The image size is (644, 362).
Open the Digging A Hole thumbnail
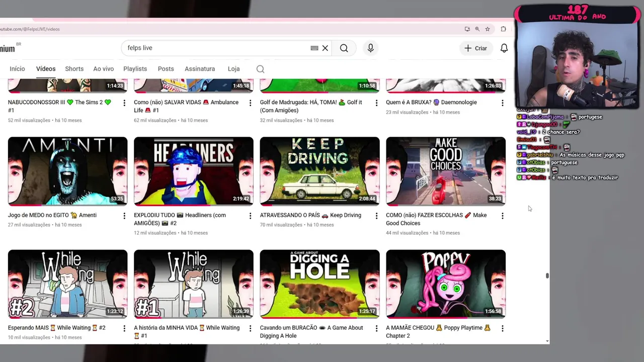(x=319, y=284)
